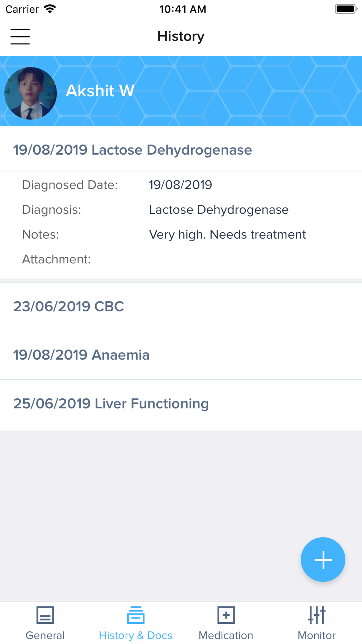Collapse the Lactose Dehydrogenase record
This screenshot has height=644, width=362.
click(x=132, y=150)
